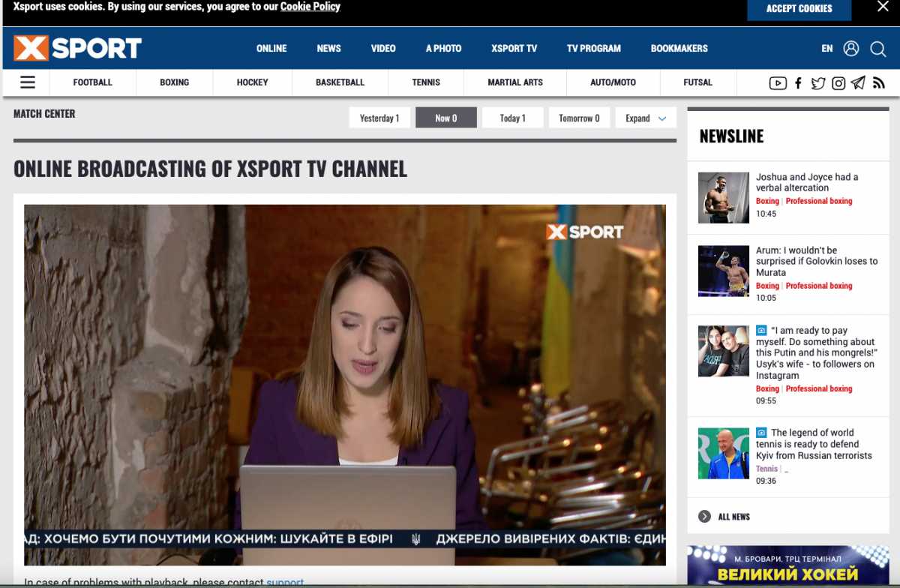This screenshot has height=588, width=900.
Task: Open the Telegram social icon
Action: pyautogui.click(x=858, y=83)
